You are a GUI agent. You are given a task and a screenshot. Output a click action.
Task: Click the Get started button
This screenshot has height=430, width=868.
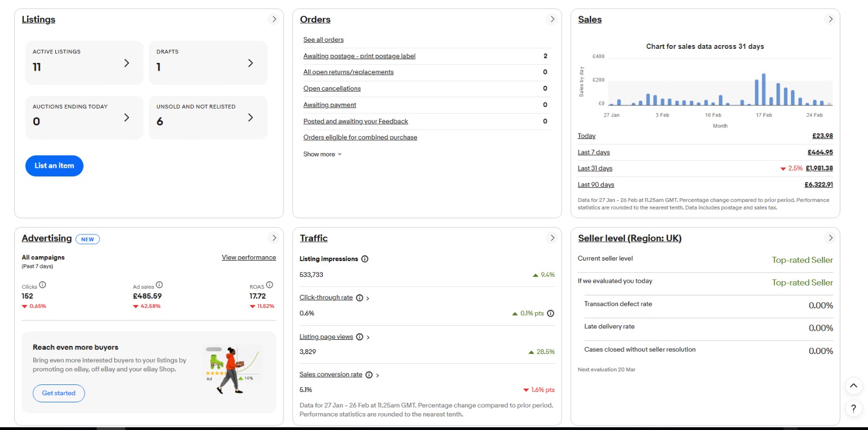coord(59,393)
